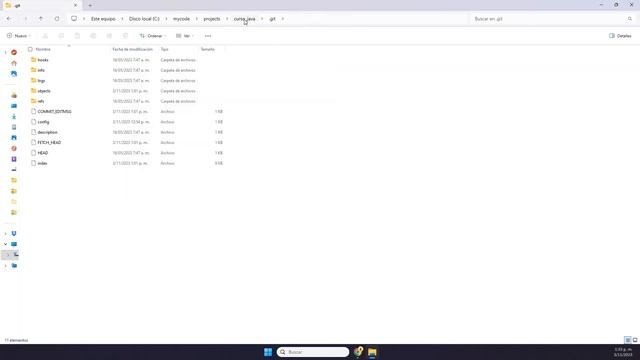Expand the selected drive node in sidebar
640x360 pixels.
tap(8, 255)
